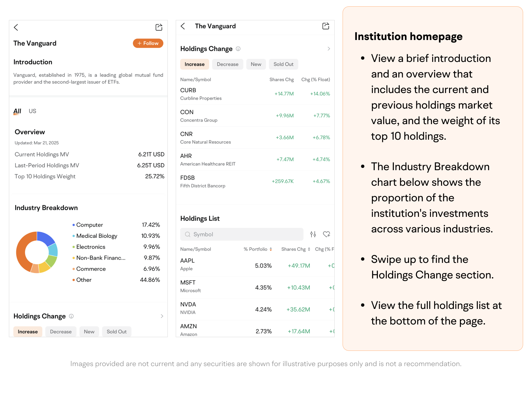Tap the share icon on left screen
This screenshot has width=532, height=394.
point(159,27)
